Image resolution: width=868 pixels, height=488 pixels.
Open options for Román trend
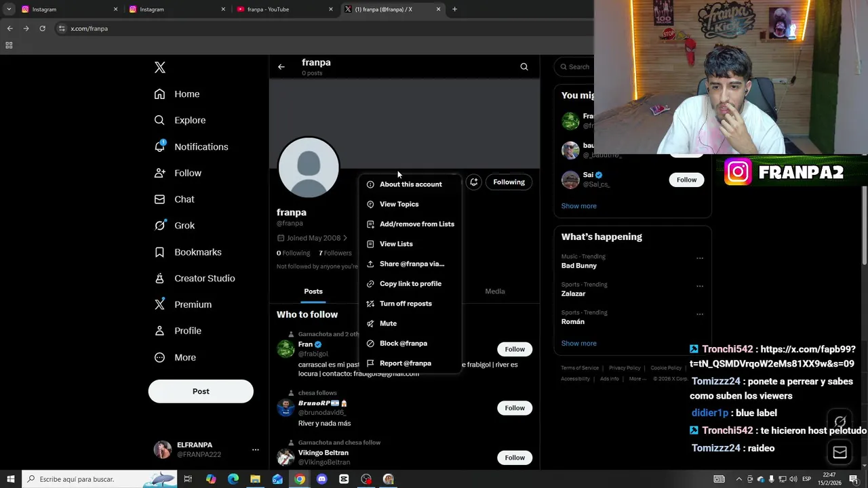tap(700, 314)
